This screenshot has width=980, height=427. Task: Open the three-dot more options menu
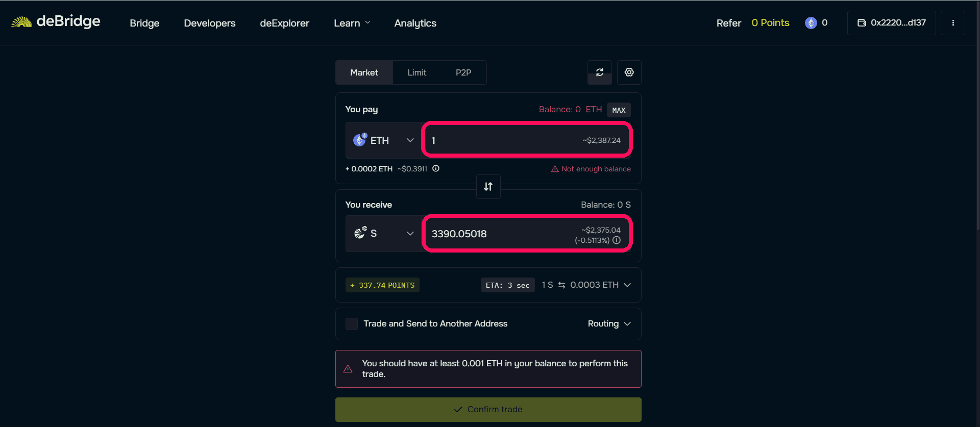(x=953, y=23)
